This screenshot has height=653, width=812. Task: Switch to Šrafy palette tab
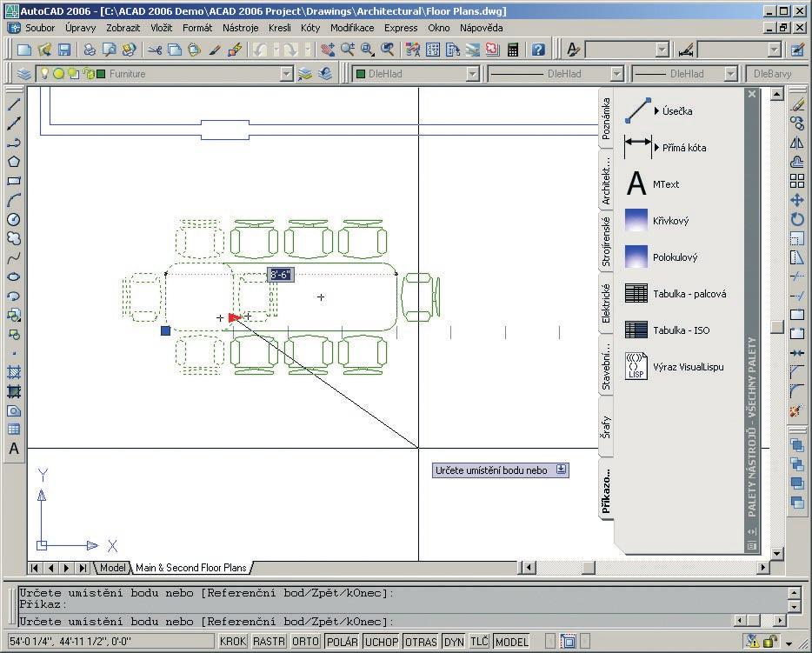[606, 427]
